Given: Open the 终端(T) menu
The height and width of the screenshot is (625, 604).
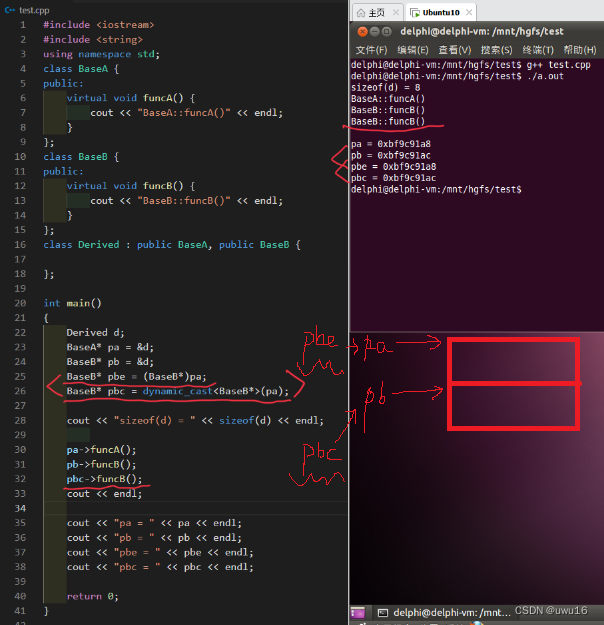Looking at the screenshot, I should point(538,50).
